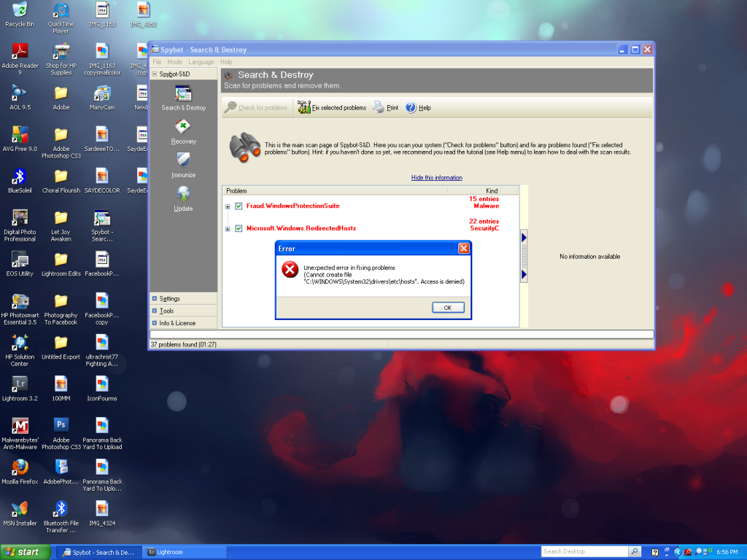The height and width of the screenshot is (560, 747).
Task: Select the Malwarebytes' Anti-Malware desktop icon
Action: (20, 433)
